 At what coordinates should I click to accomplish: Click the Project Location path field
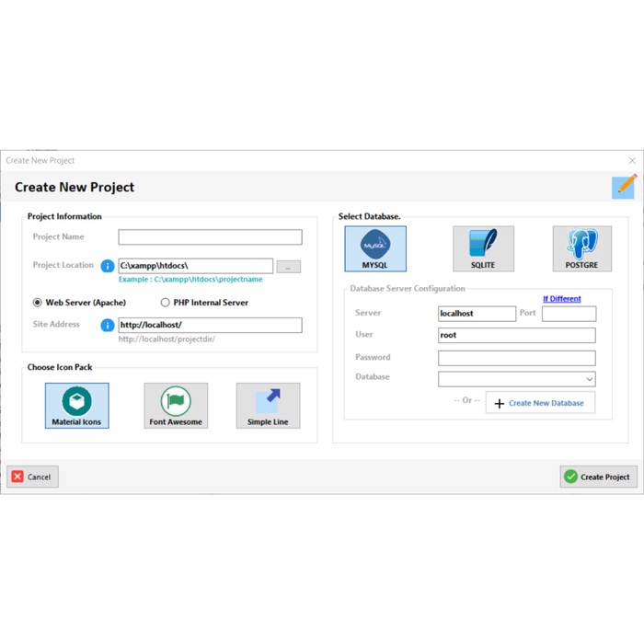tap(196, 266)
